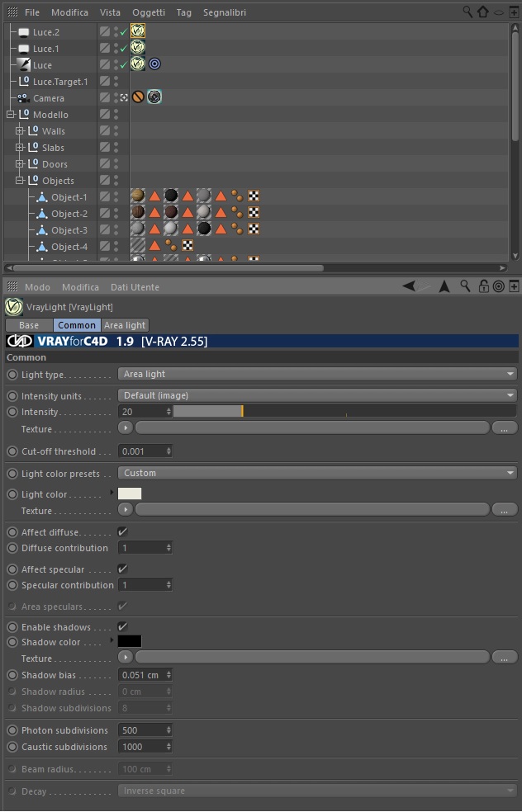The height and width of the screenshot is (812, 522).
Task: Click the selection tag dots on Object-2
Action: tap(237, 212)
